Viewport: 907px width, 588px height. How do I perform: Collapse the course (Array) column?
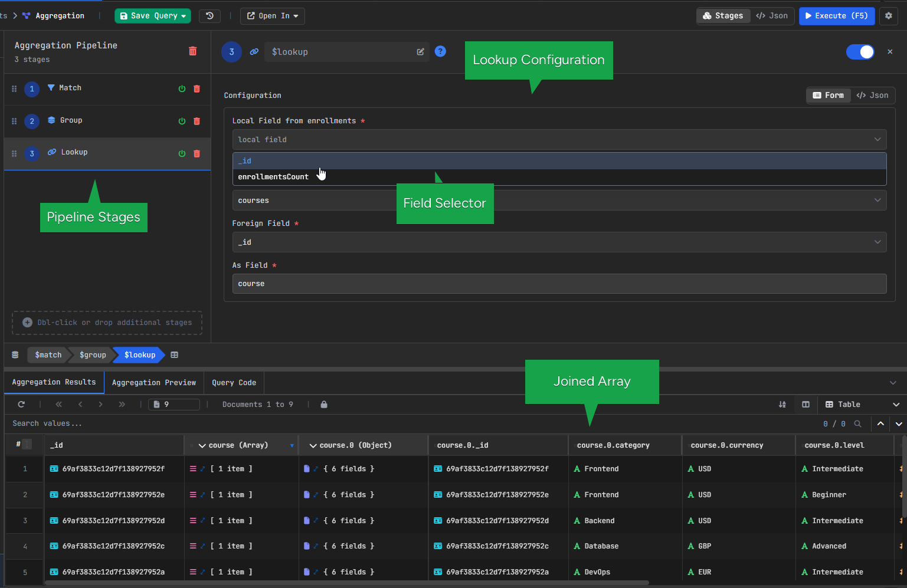[202, 446]
